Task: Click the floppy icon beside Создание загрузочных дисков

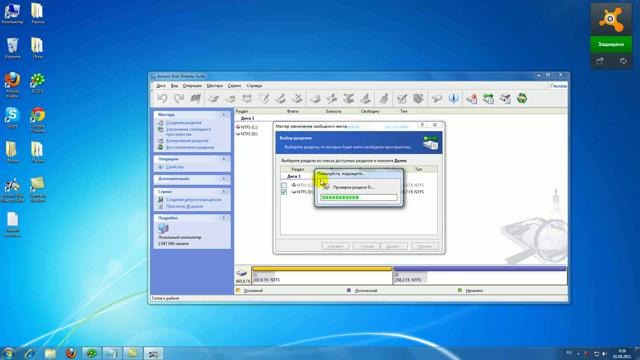Action: 161,200
